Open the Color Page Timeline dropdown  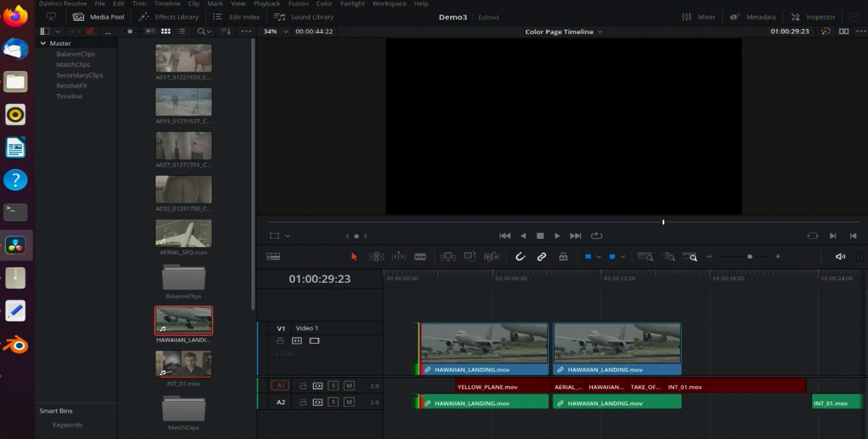563,32
